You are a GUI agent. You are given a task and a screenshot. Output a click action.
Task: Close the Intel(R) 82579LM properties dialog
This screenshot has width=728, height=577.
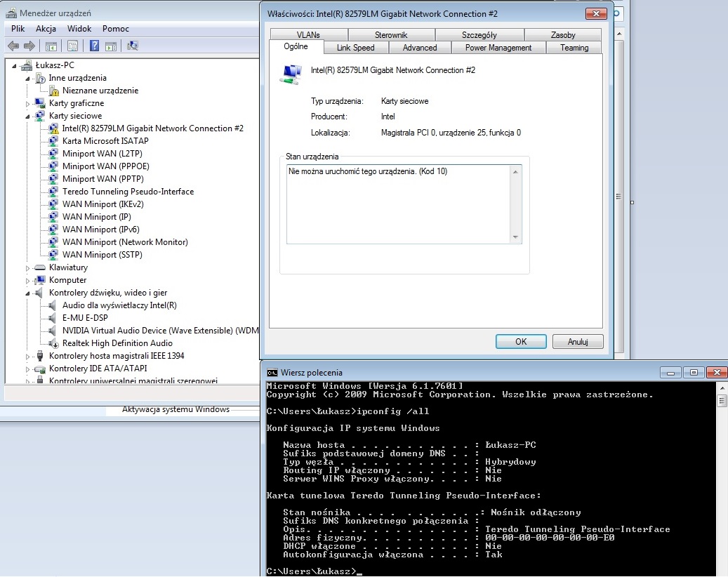(597, 13)
